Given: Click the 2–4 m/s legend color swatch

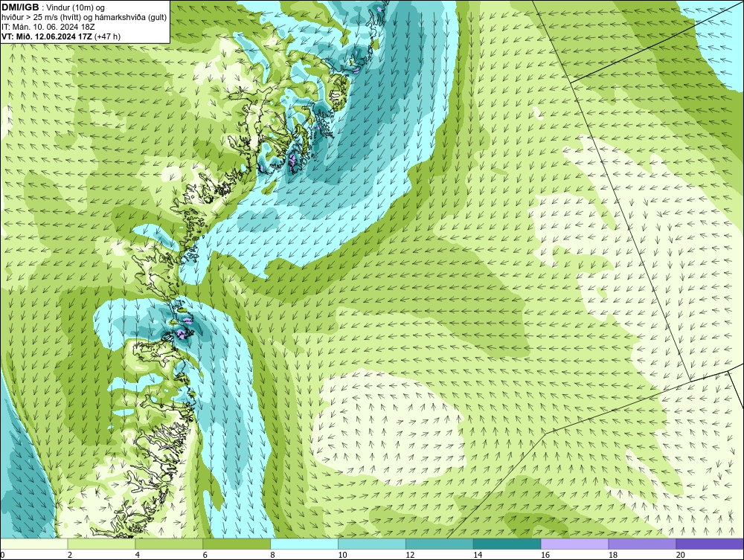Looking at the screenshot, I should coord(101,544).
